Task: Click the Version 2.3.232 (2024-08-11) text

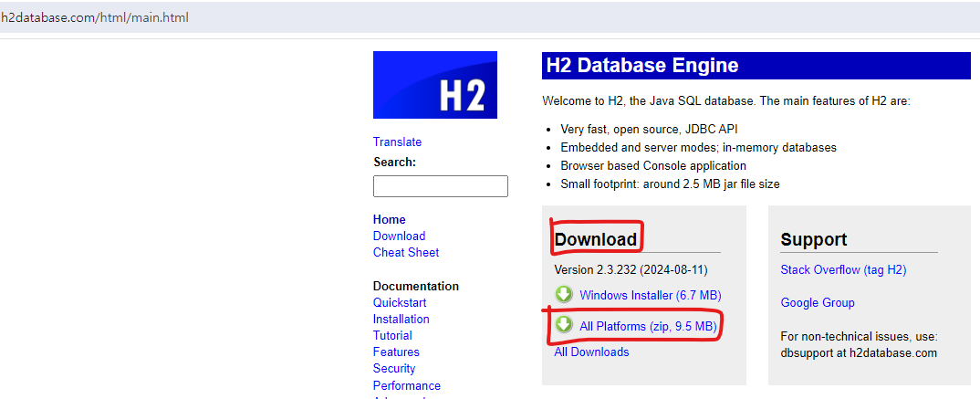Action: [631, 270]
